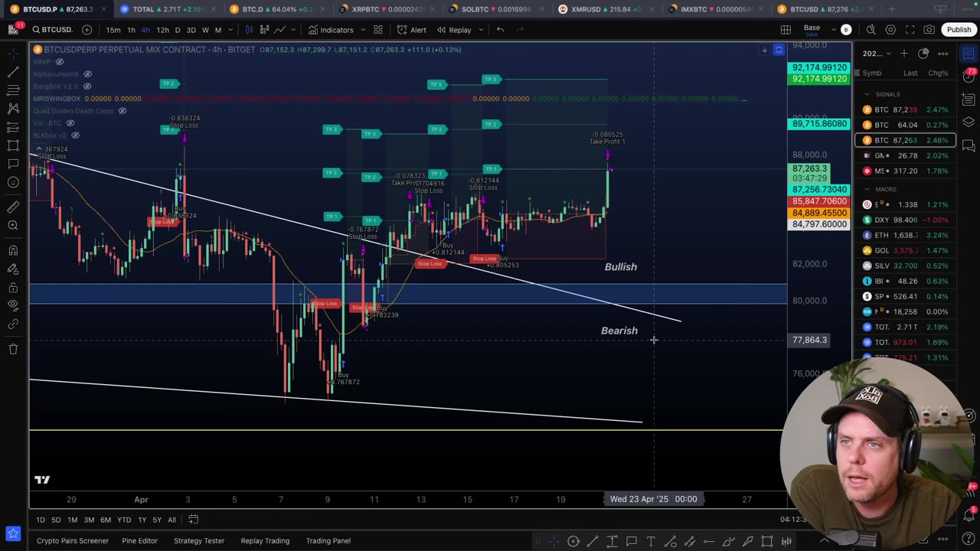
Task: Set date range to 1D
Action: point(41,520)
